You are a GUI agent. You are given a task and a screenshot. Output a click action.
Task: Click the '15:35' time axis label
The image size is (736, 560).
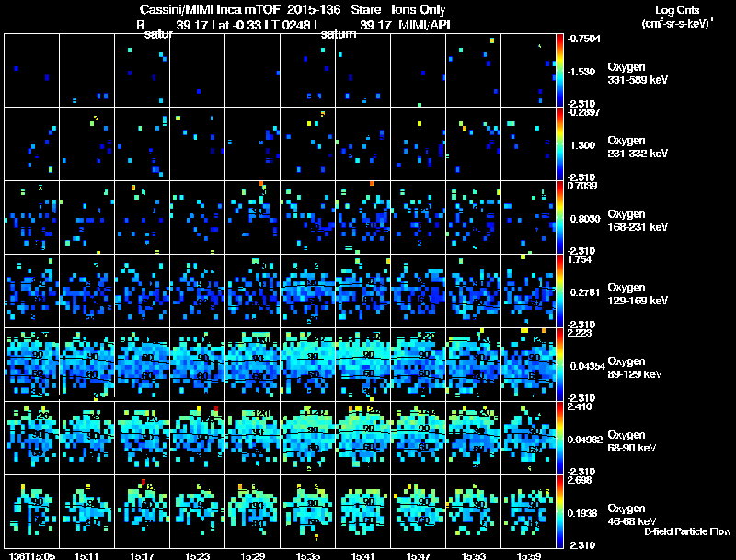click(x=308, y=555)
